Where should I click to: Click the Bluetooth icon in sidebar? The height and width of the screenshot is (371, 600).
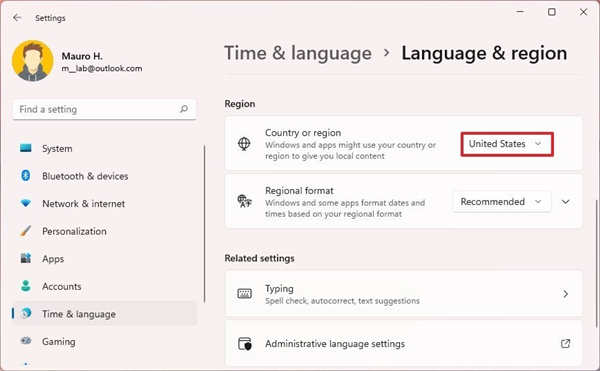[x=26, y=176]
